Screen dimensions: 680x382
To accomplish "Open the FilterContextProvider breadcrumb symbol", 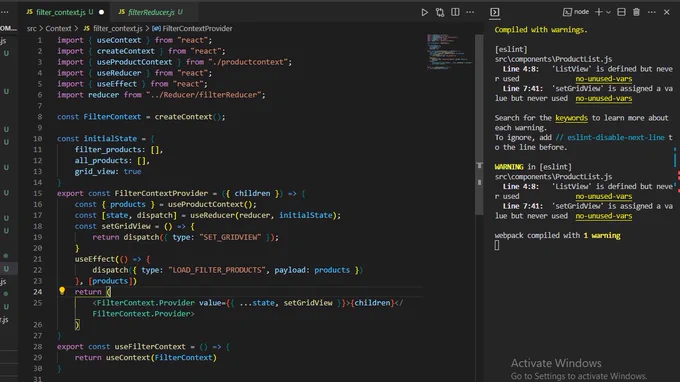I will pos(192,29).
